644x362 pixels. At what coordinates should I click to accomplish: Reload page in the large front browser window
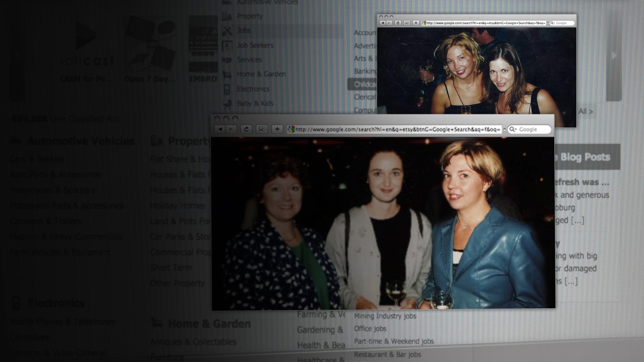point(246,129)
